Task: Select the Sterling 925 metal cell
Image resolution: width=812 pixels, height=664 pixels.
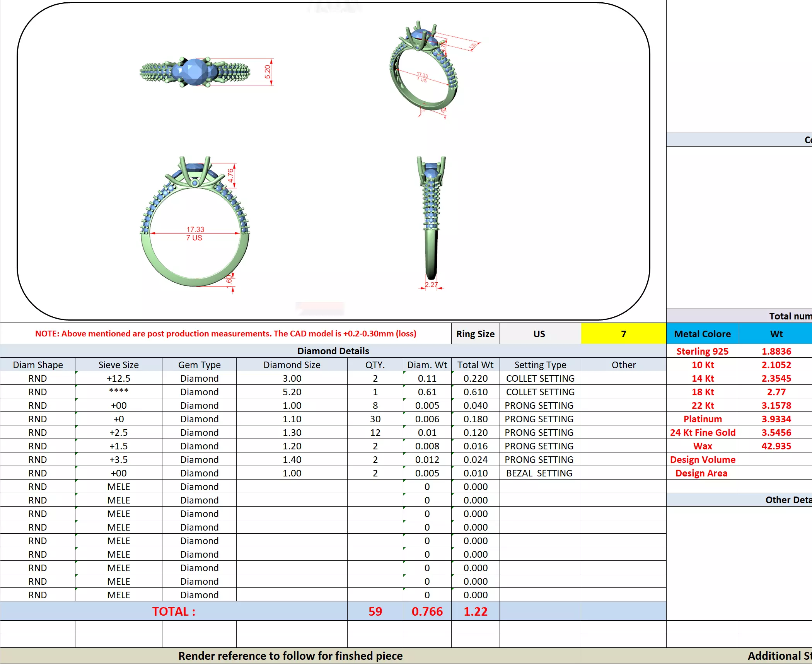Action: 702,351
